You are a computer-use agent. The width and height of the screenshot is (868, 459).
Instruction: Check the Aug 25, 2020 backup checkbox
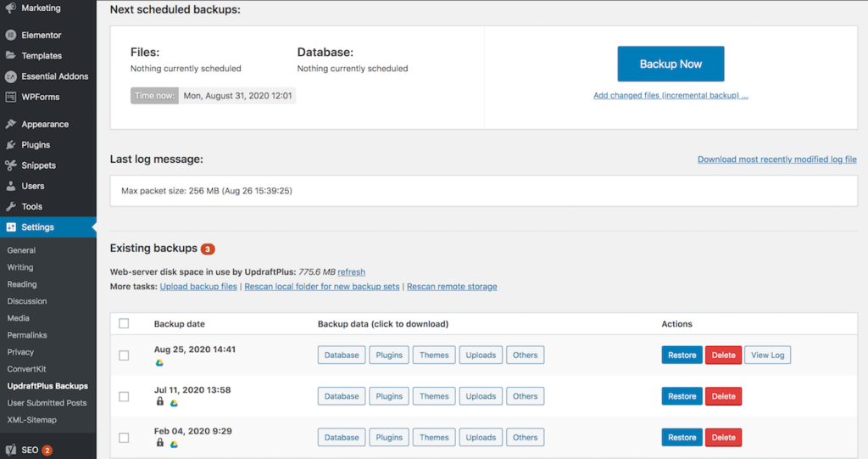click(x=124, y=355)
